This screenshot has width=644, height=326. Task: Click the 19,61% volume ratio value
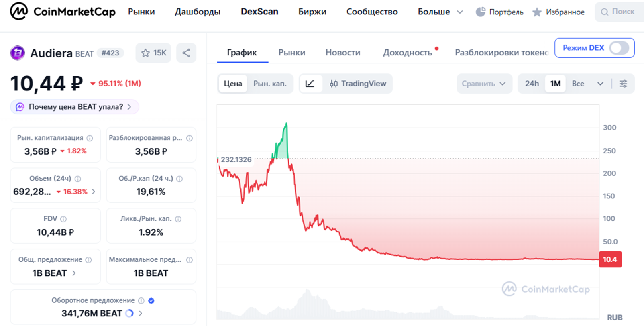151,192
